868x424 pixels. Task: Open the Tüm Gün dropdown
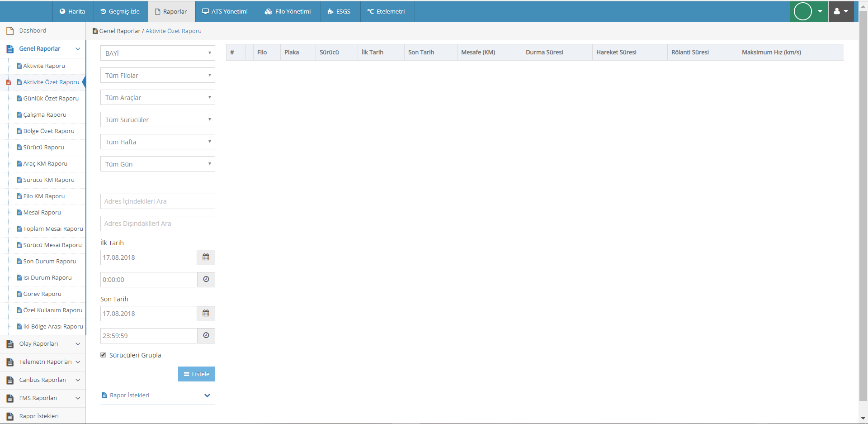[x=157, y=164]
